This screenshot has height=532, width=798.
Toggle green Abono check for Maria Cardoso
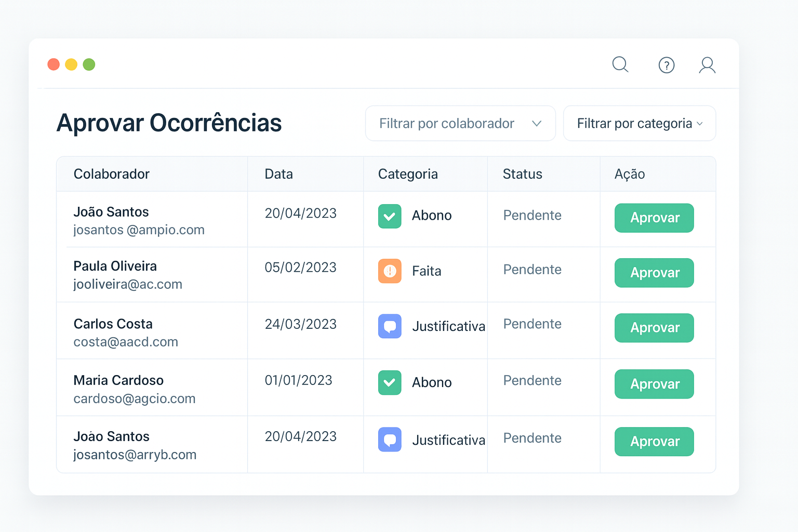click(x=390, y=382)
